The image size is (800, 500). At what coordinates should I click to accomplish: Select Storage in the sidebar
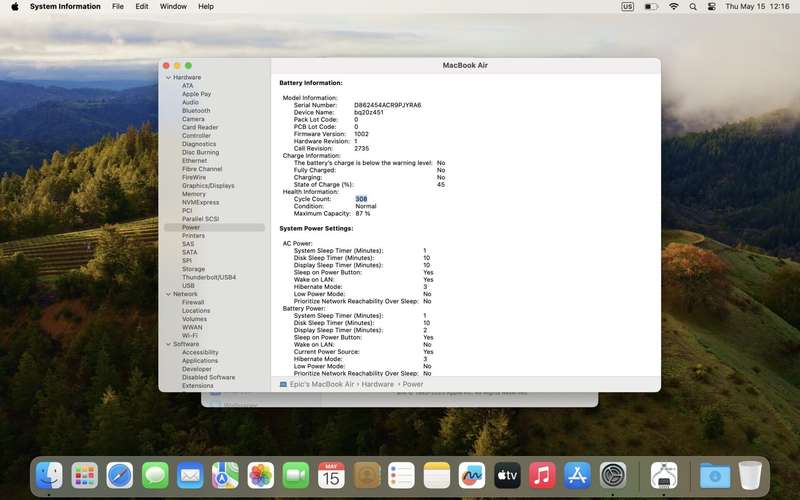coord(193,269)
